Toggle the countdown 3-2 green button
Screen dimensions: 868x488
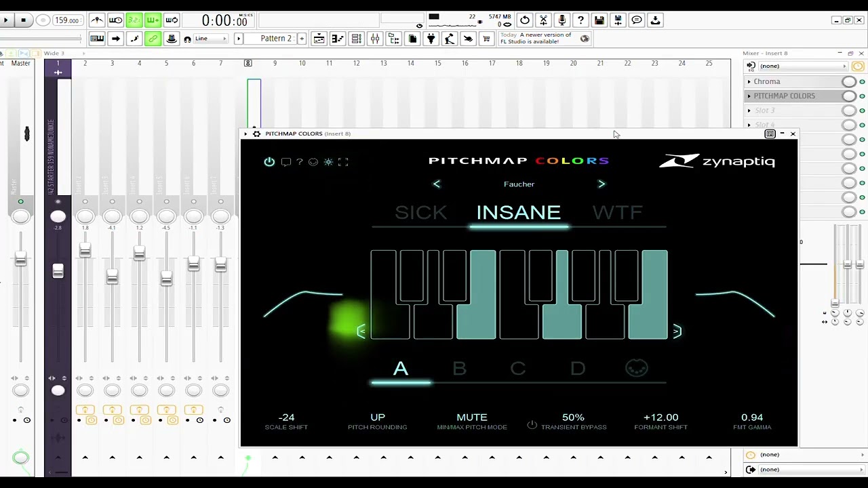(134, 20)
